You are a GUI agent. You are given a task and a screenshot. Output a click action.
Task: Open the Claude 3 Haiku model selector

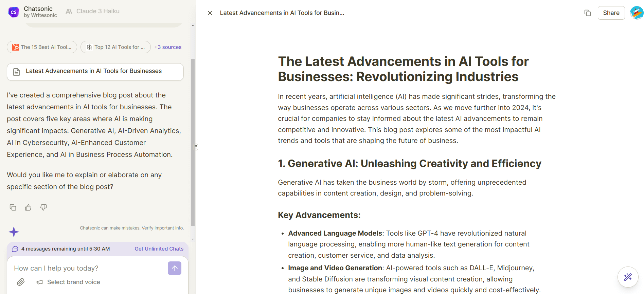coord(93,11)
